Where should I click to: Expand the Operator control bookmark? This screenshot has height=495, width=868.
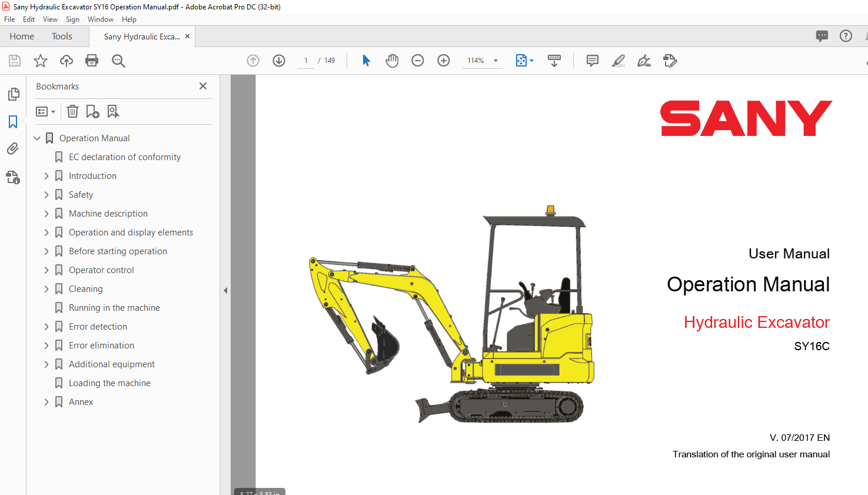click(46, 270)
